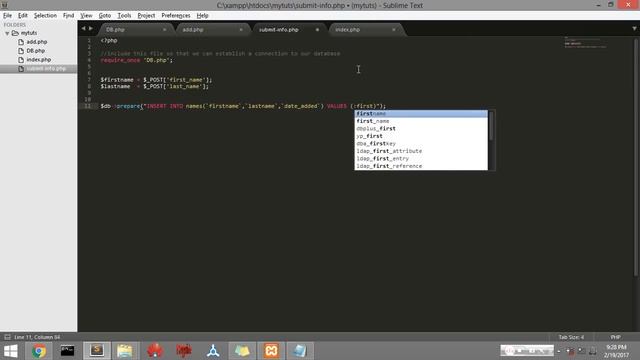Choose firstname autocomplete suggestion

pyautogui.click(x=421, y=113)
